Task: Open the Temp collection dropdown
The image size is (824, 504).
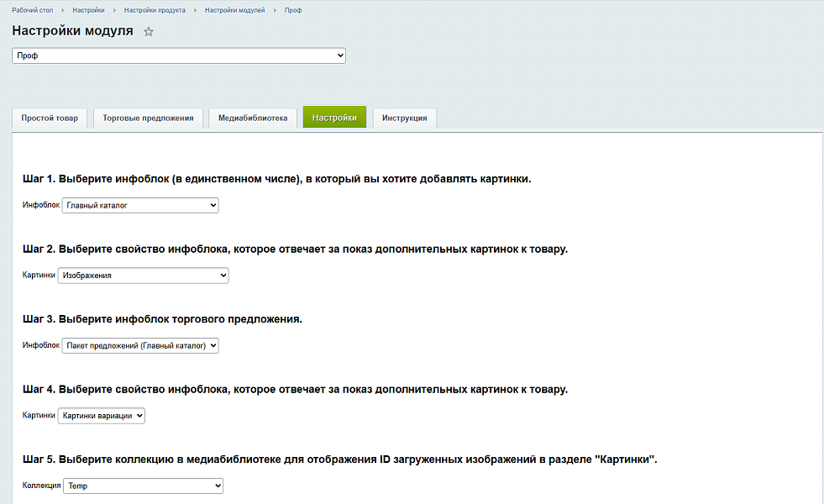Action: tap(143, 486)
